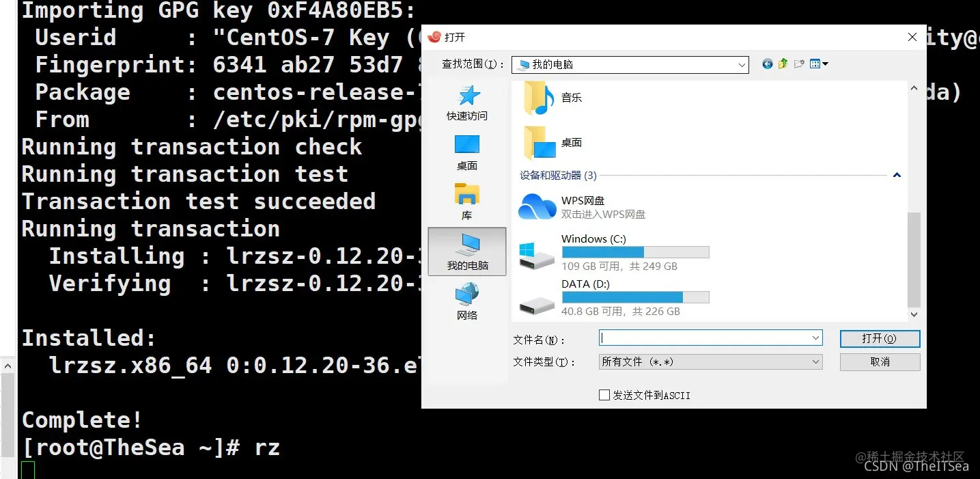Open the 文件类型 dropdown
Image resolution: width=980 pixels, height=479 pixels.
[710, 362]
